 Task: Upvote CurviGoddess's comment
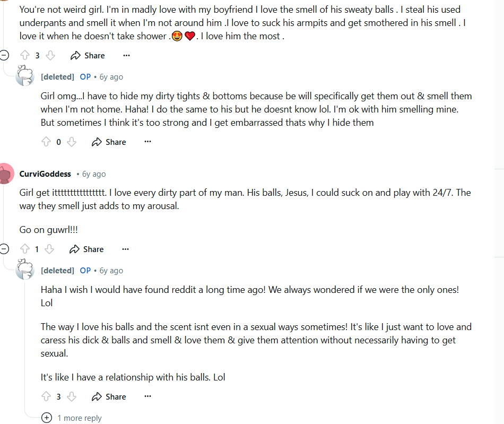(x=24, y=249)
